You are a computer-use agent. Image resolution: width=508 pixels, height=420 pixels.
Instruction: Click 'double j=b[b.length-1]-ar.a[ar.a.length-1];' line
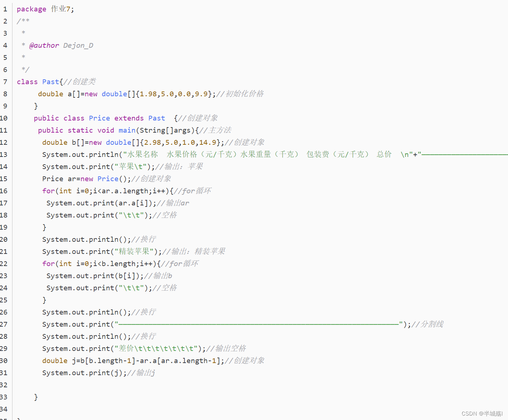pos(133,360)
